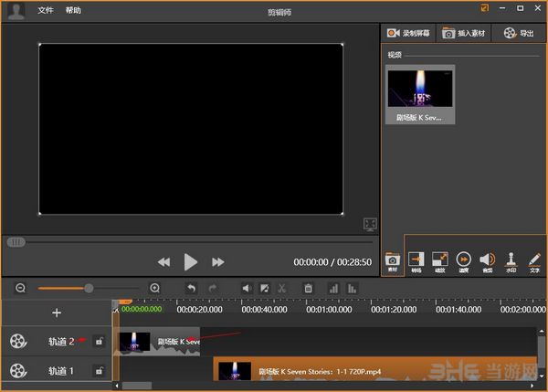Click the 00:00:00 / 00:28:50 time display
The width and height of the screenshot is (548, 392).
click(x=332, y=262)
